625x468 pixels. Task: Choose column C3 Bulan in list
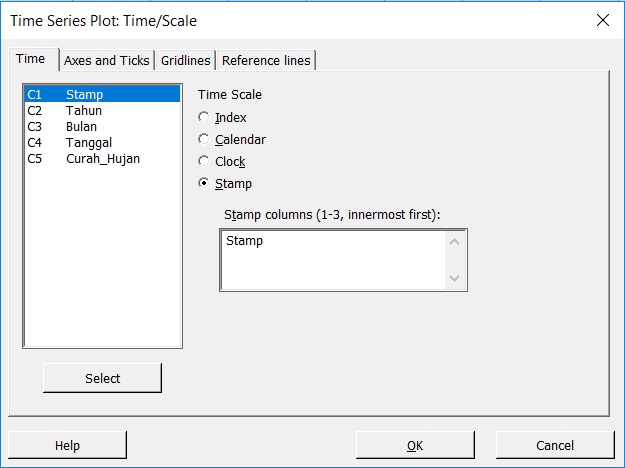click(84, 127)
